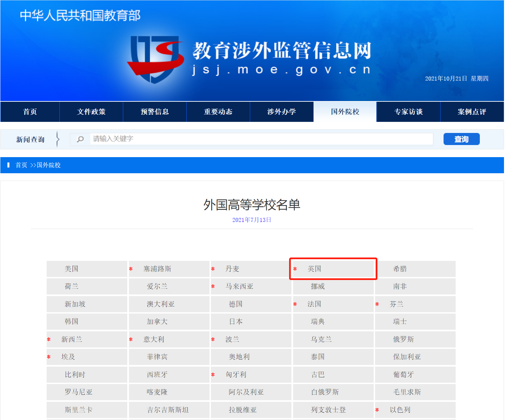Select 瑞典 in the country table
Screen dimensions: 505x420
point(318,322)
